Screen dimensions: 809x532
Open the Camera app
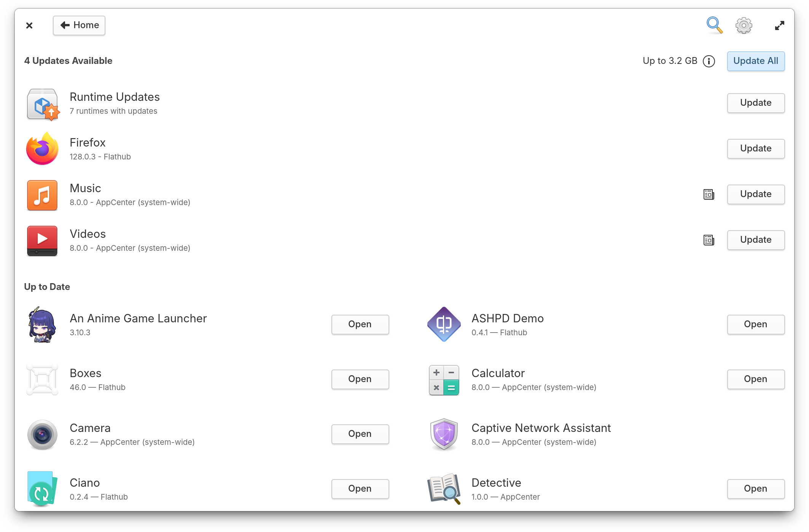pos(360,434)
